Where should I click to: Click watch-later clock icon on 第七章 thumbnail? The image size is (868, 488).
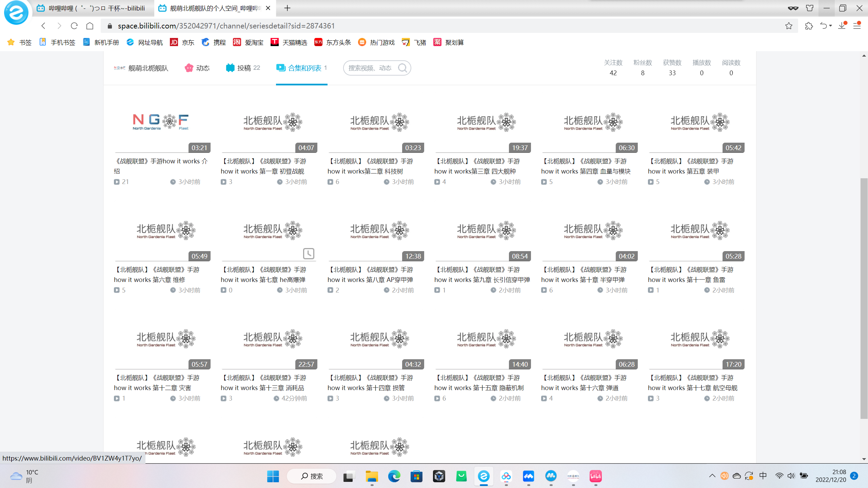point(309,253)
